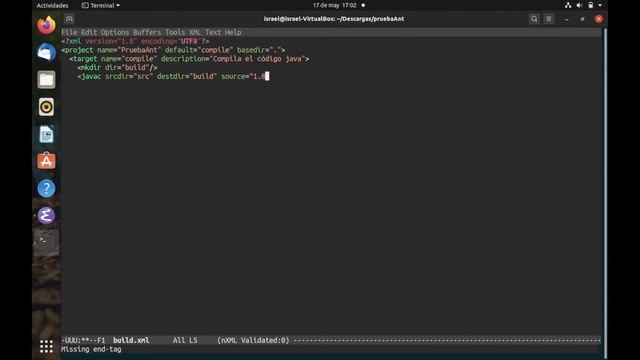Launch Thunderbird mail from the dock
The image size is (640, 360).
tap(46, 53)
